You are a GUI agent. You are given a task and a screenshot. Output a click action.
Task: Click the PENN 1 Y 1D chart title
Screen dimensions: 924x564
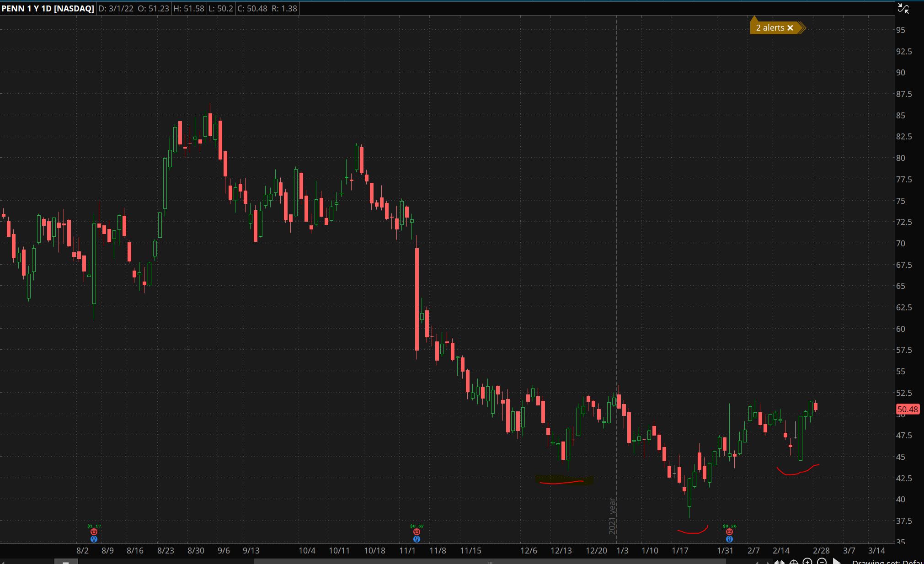point(48,8)
